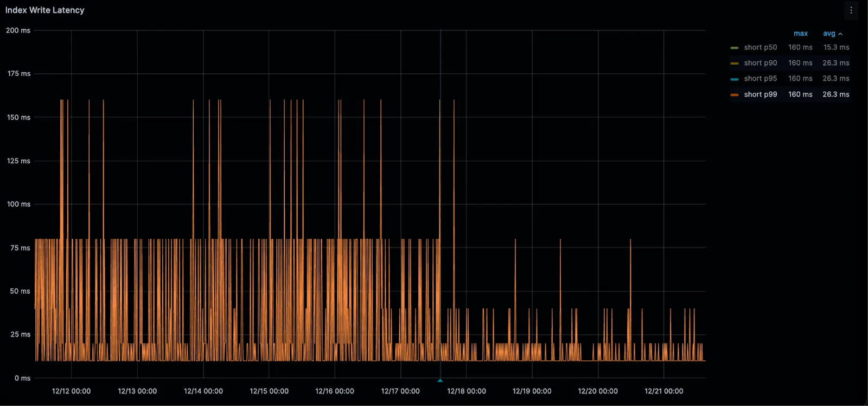Click the 26.3 ms avg value for short p99
868x406 pixels.
[x=836, y=94]
